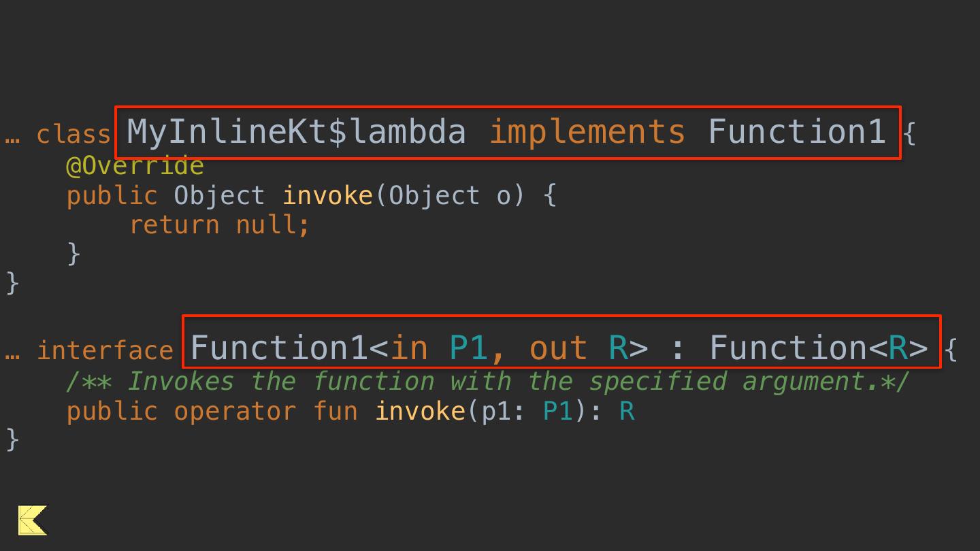This screenshot has height=551, width=980.
Task: Click the MyInlineKt$lambda class name
Action: tap(297, 131)
